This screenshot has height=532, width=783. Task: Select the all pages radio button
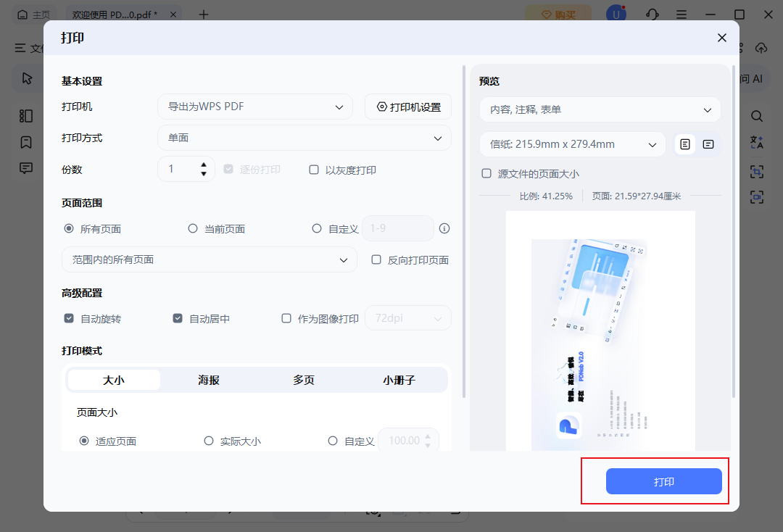click(69, 228)
